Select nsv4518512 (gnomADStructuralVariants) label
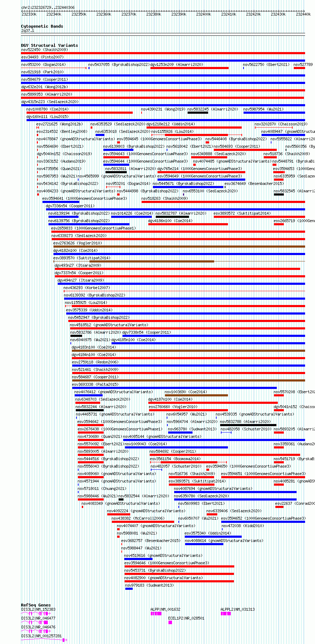The height and width of the screenshot is (644, 315). click(x=109, y=325)
